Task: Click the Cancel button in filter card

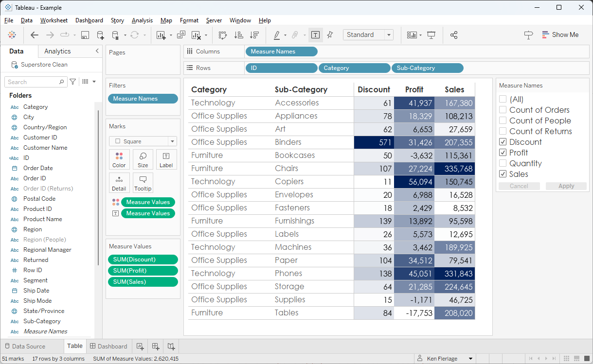Action: (x=519, y=186)
